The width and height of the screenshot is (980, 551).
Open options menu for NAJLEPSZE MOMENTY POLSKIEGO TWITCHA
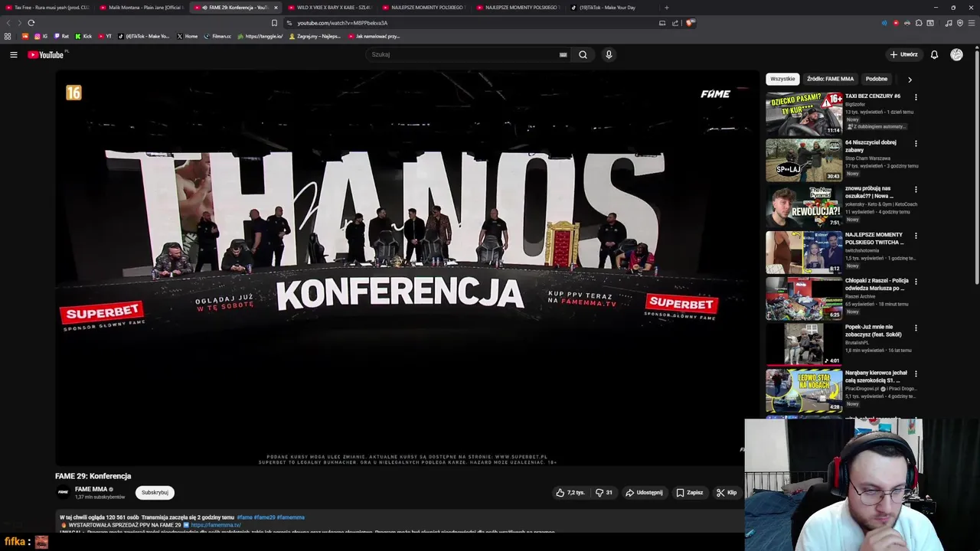tap(916, 236)
